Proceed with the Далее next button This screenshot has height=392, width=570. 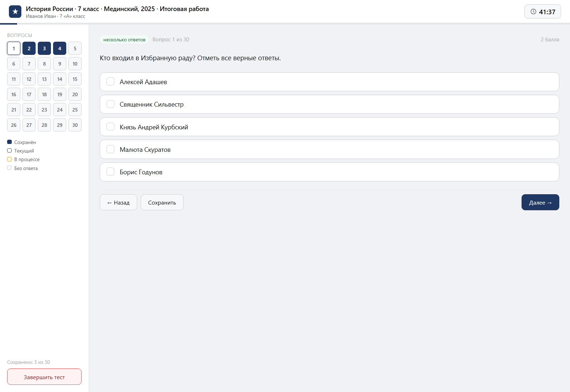540,202
